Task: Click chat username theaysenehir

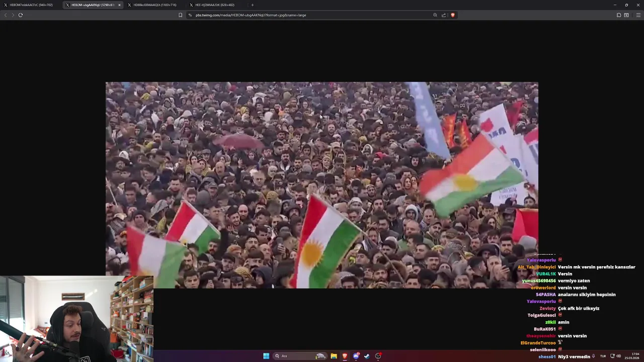Action: pos(541,336)
